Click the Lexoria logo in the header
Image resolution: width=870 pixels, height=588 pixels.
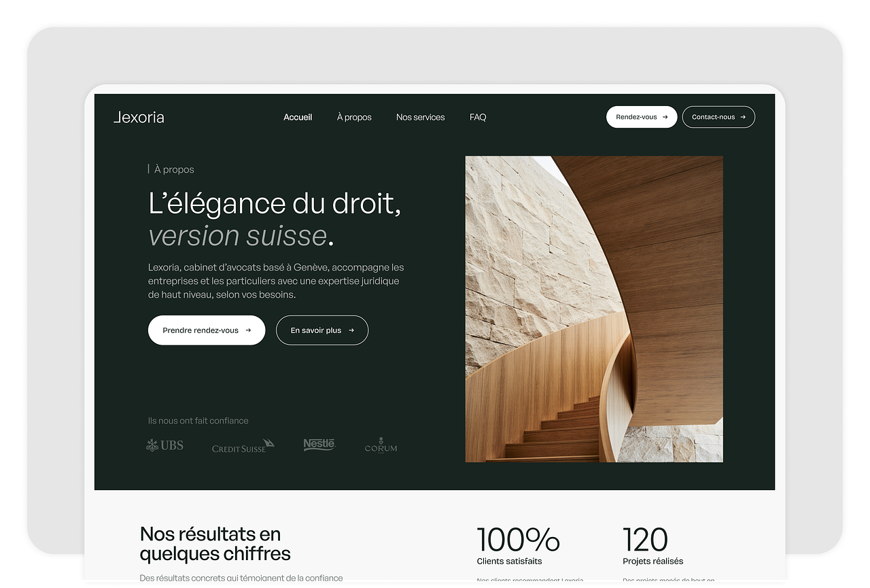(x=139, y=117)
